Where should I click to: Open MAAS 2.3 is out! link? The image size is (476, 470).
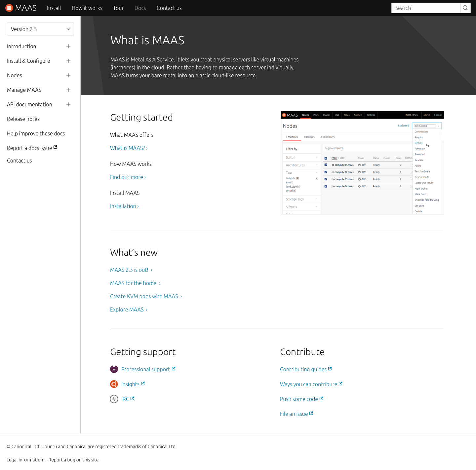click(131, 270)
